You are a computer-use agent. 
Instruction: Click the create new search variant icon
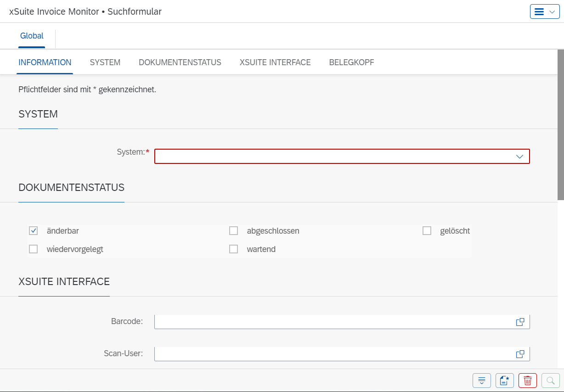coord(504,380)
